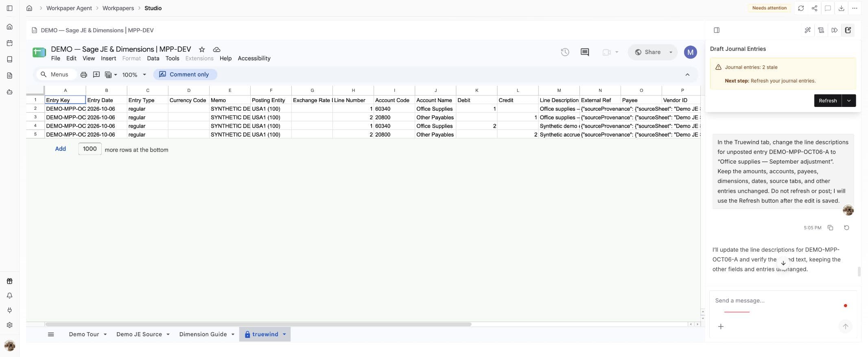Click the share nodes icon in top bar
This screenshot has width=868, height=357.
point(814,8)
